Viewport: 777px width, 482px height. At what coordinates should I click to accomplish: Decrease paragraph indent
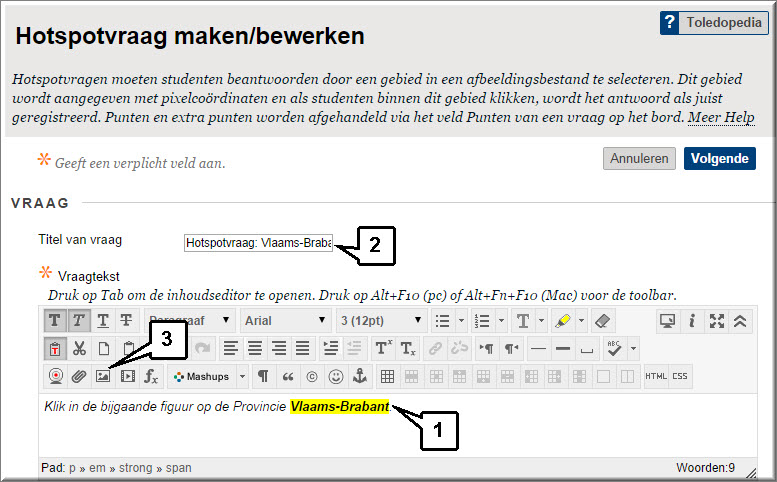pyautogui.click(x=354, y=349)
